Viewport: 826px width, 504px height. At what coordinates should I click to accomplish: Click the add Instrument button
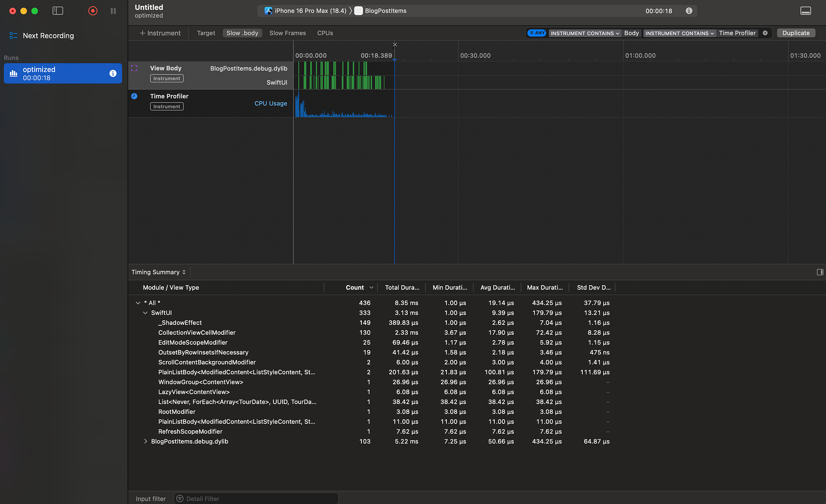coord(160,33)
